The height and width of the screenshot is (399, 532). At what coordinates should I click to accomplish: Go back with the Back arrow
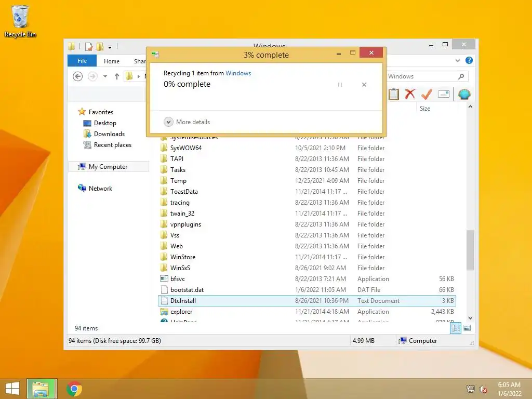click(x=78, y=76)
